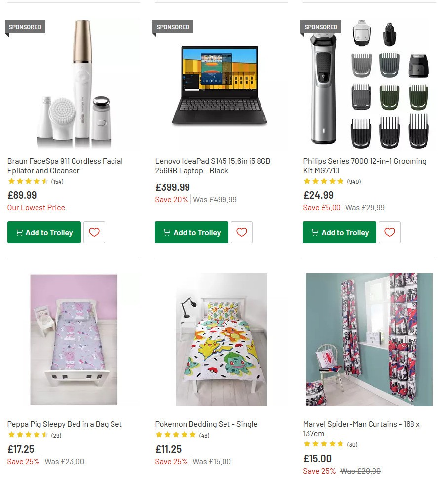Open the Marvel Spider-Man Curtains product image

click(369, 339)
